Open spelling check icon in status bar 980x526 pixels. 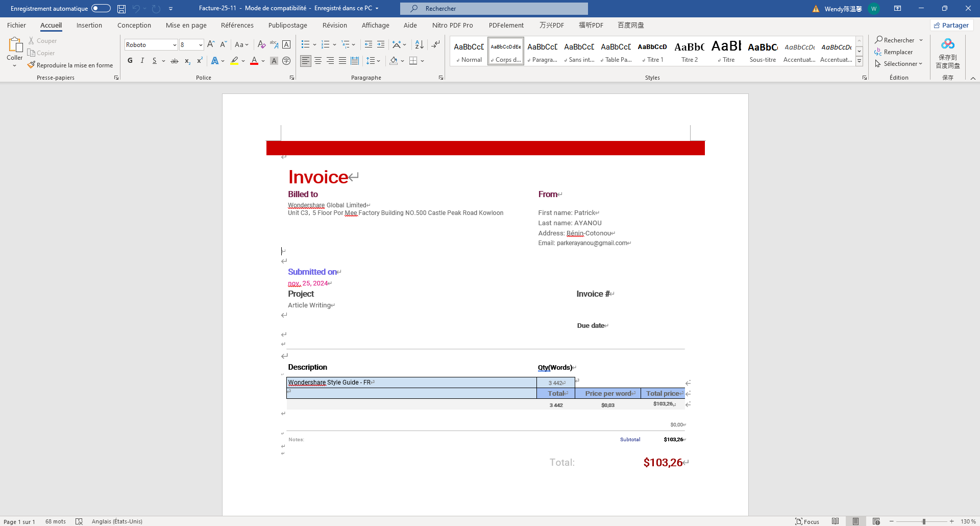coord(79,521)
